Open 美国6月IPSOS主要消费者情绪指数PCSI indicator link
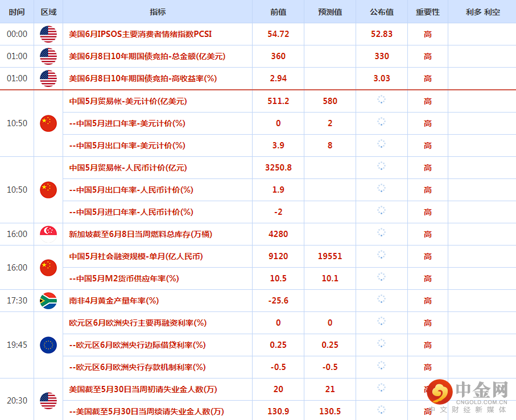The height and width of the screenshot is (420, 516). pos(140,34)
